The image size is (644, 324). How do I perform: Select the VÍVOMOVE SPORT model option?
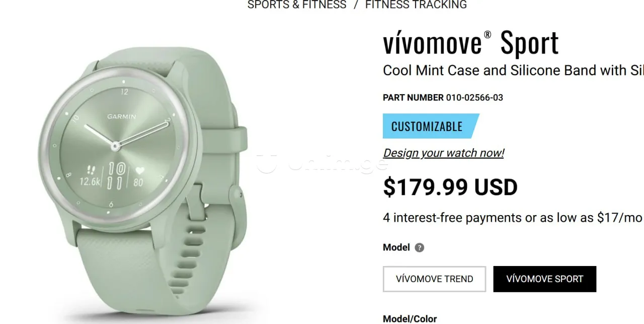tap(545, 279)
